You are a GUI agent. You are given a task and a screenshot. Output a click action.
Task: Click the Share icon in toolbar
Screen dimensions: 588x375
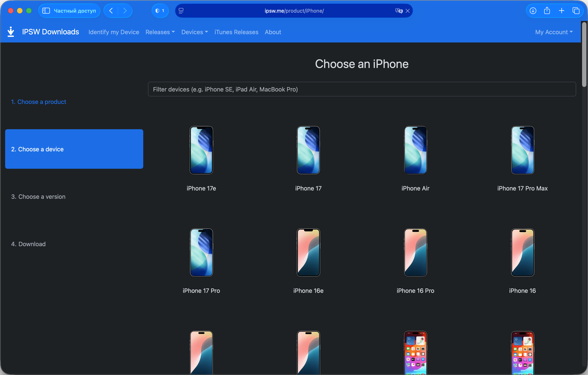pyautogui.click(x=547, y=11)
